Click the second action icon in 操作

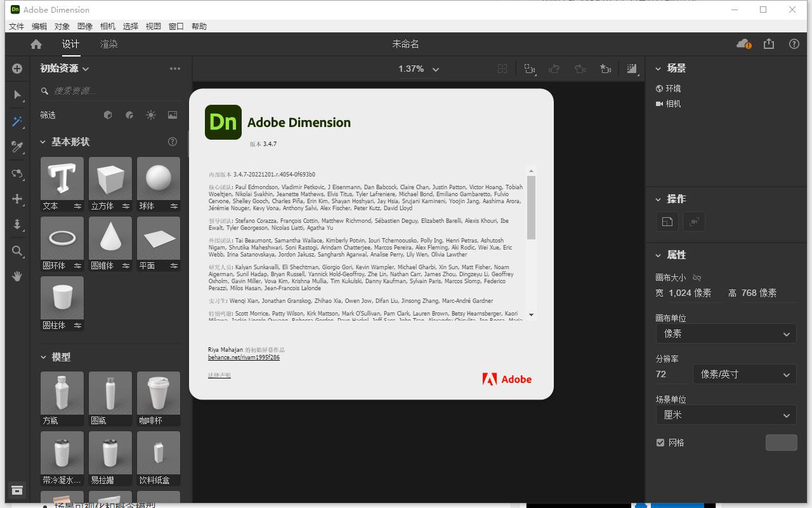694,222
